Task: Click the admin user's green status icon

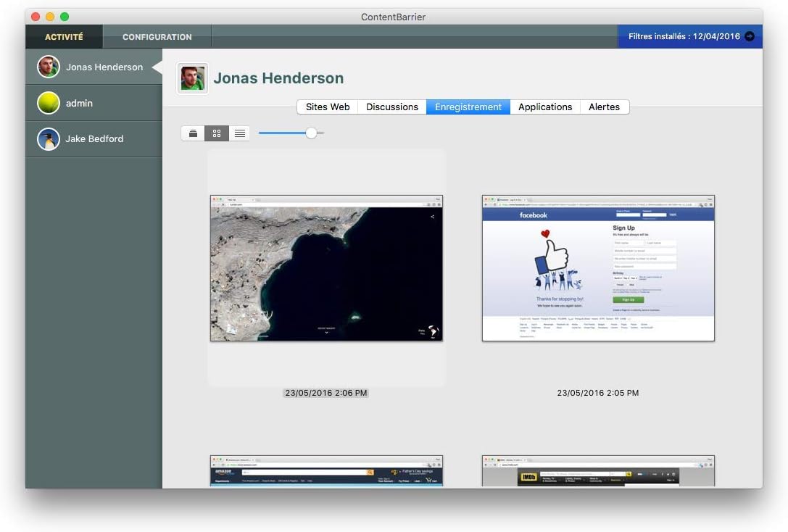Action: coord(48,102)
